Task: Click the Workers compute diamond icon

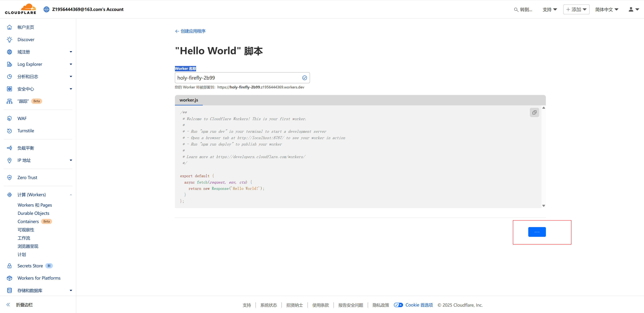Action: click(x=10, y=195)
